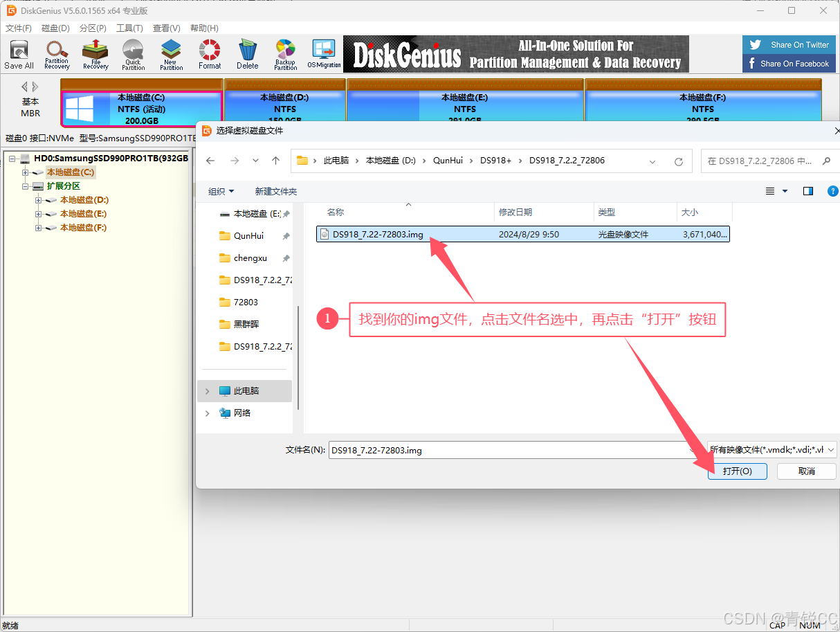This screenshot has height=632, width=840.
Task: Select the Format tool icon
Action: pos(210,55)
